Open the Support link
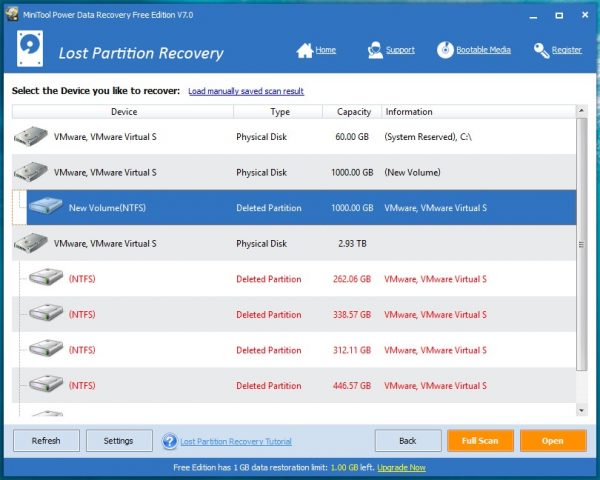600x480 pixels. 400,50
